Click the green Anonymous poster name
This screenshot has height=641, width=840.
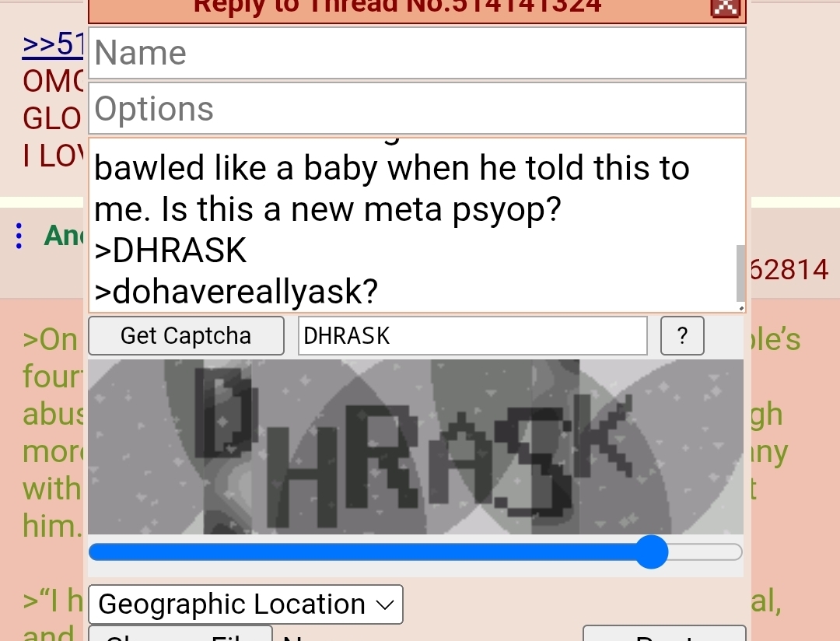63,235
